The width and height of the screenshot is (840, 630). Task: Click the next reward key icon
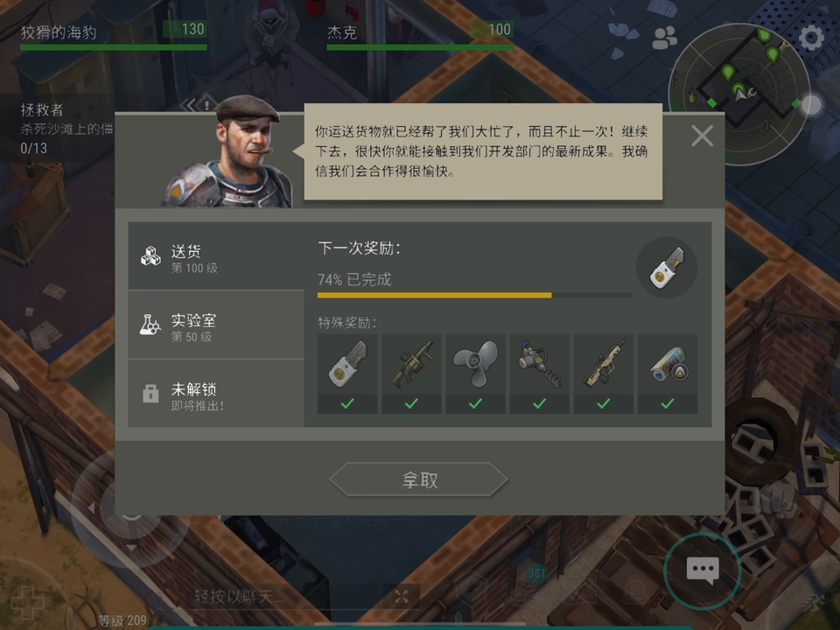pyautogui.click(x=667, y=268)
